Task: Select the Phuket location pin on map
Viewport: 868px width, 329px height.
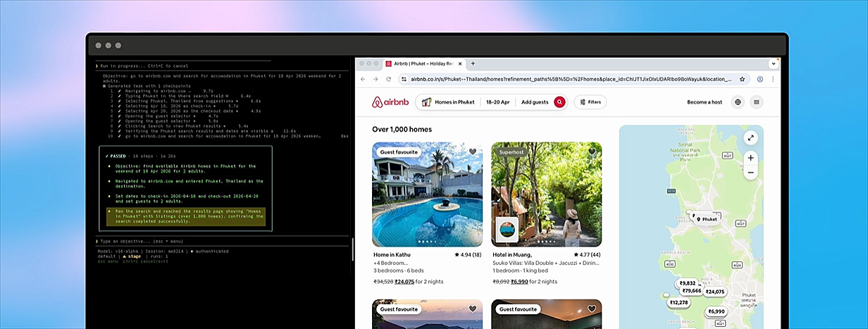Action: pos(707,219)
